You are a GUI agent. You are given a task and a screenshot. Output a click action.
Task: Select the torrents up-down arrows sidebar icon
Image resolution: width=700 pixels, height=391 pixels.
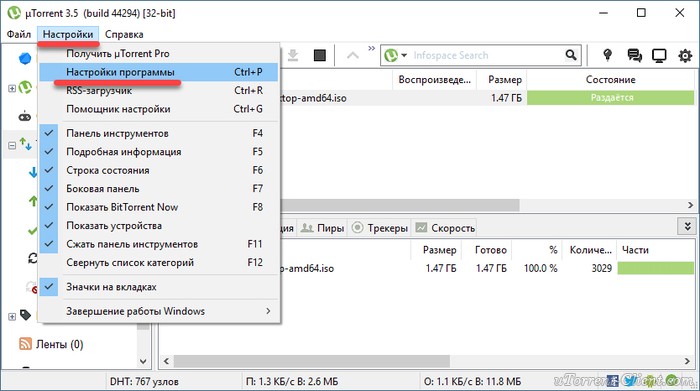tap(25, 144)
